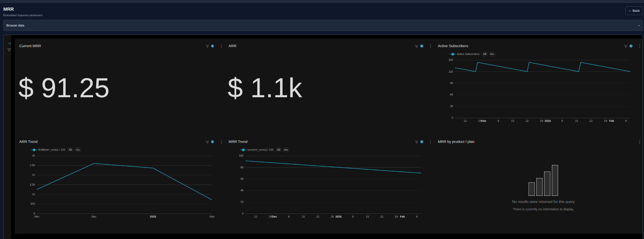Image resolution: width=644 pixels, height=239 pixels.
Task: Click 'No results were returned for this query'
Action: coord(543,202)
